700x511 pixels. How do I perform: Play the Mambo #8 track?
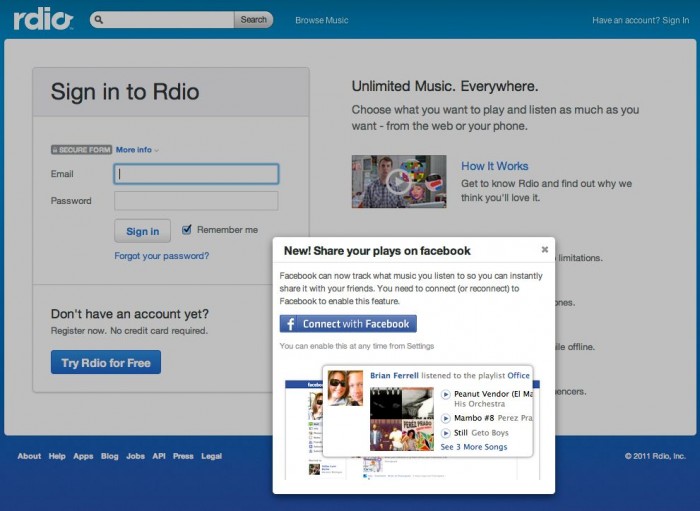(x=445, y=418)
